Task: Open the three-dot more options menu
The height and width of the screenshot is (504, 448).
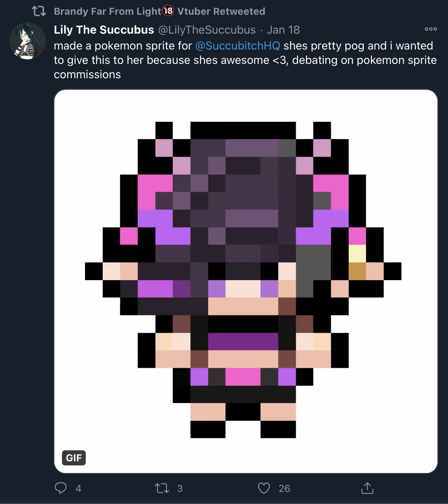Action: coord(431,29)
